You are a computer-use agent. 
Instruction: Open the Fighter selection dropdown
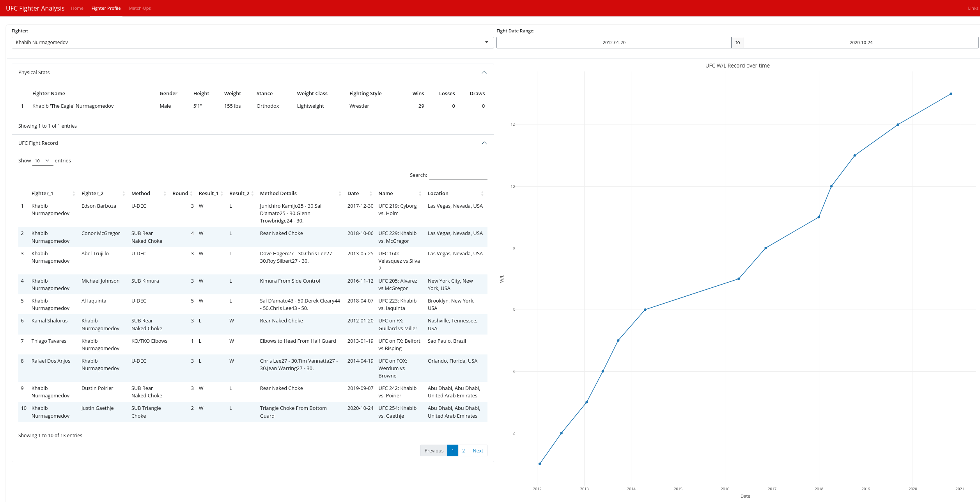[x=253, y=43]
